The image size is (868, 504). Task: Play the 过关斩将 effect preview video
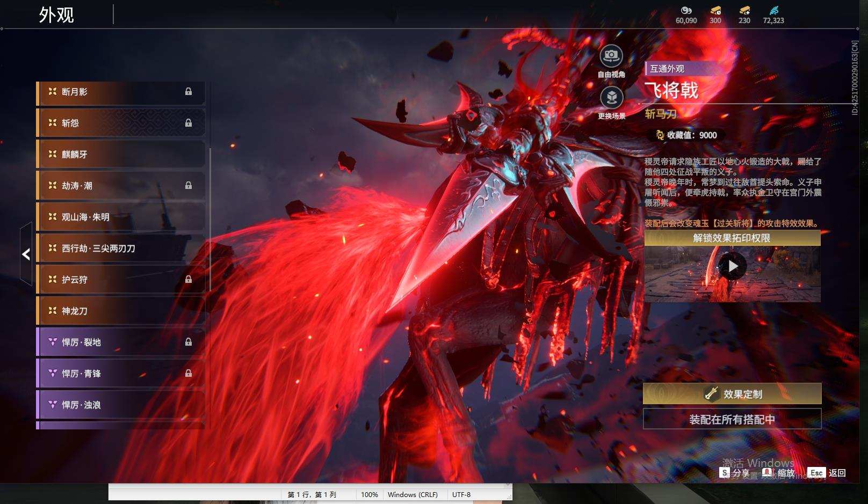[733, 266]
